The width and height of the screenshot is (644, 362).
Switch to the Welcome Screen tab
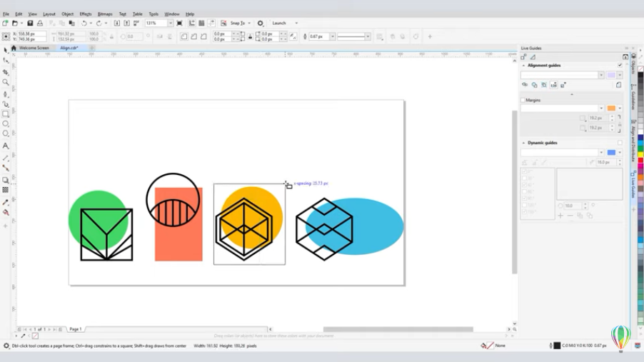coord(34,48)
